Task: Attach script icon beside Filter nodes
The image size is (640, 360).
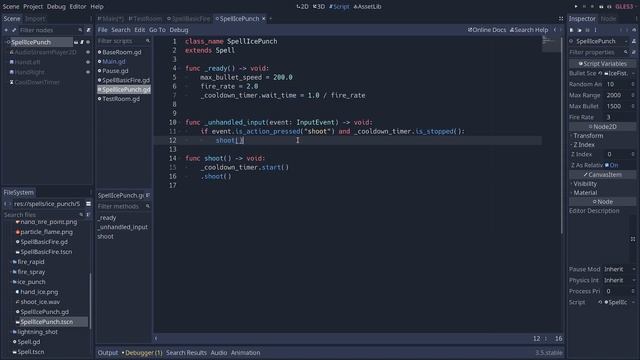Action: pyautogui.click(x=89, y=30)
